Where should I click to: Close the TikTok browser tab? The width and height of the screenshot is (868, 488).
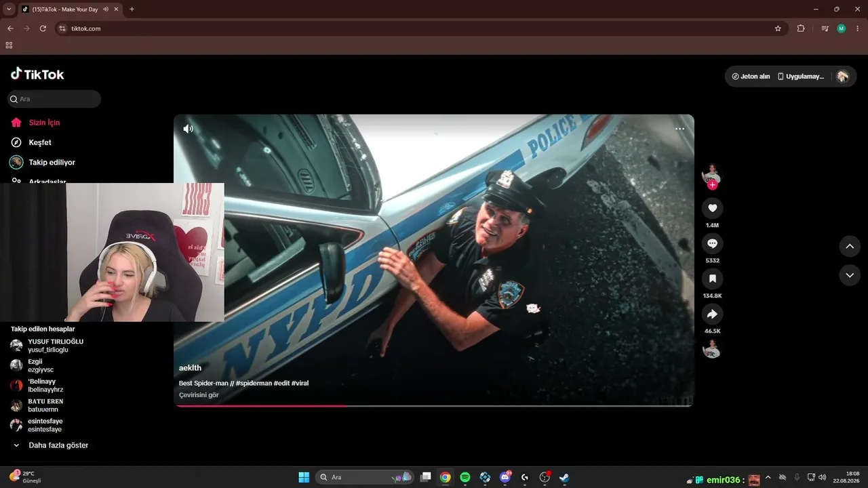(x=116, y=9)
